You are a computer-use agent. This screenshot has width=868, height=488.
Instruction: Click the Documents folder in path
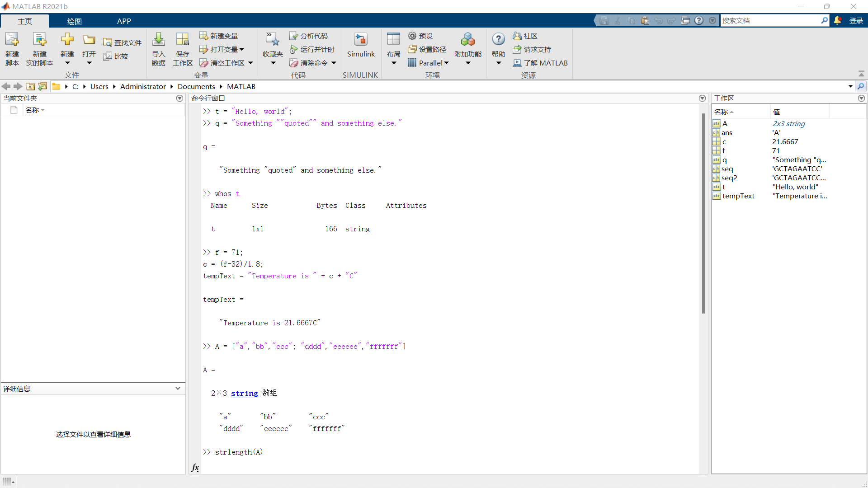196,86
